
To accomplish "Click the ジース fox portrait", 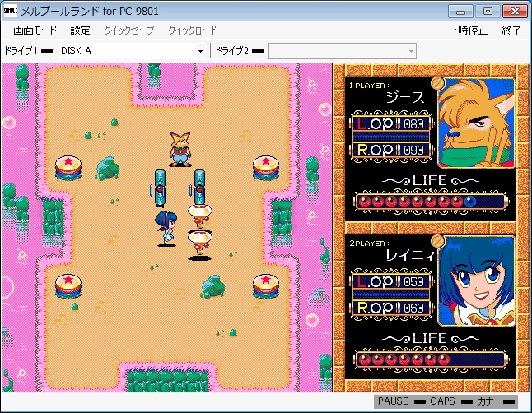I will pyautogui.click(x=476, y=123).
